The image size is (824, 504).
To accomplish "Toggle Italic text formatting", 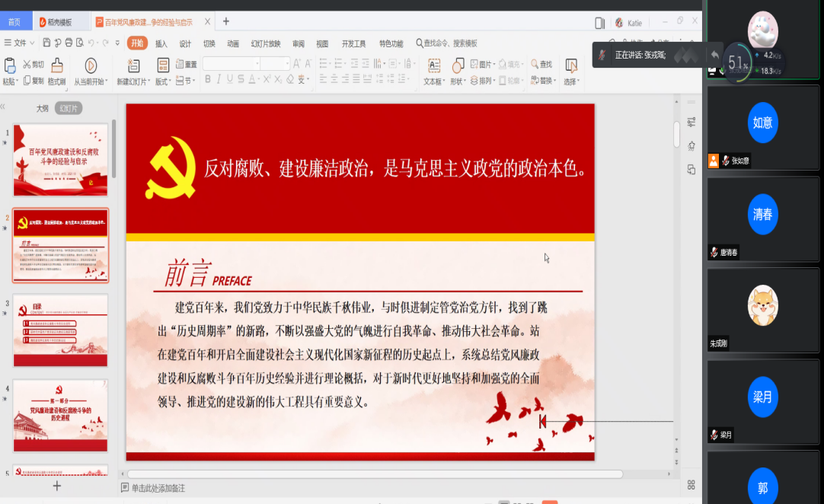I will 219,80.
